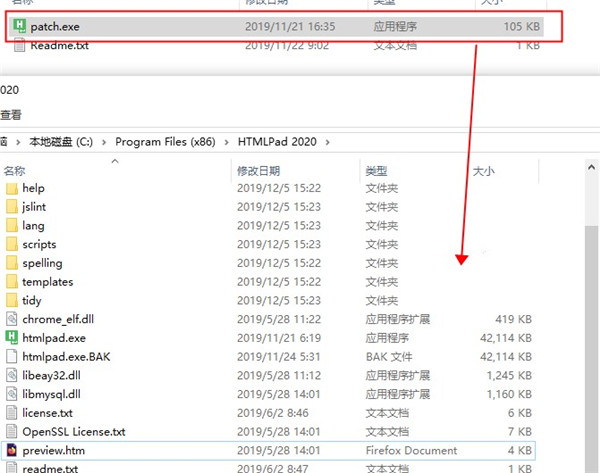The image size is (600, 473).
Task: Select the libeay32.dll file name
Action: point(51,375)
